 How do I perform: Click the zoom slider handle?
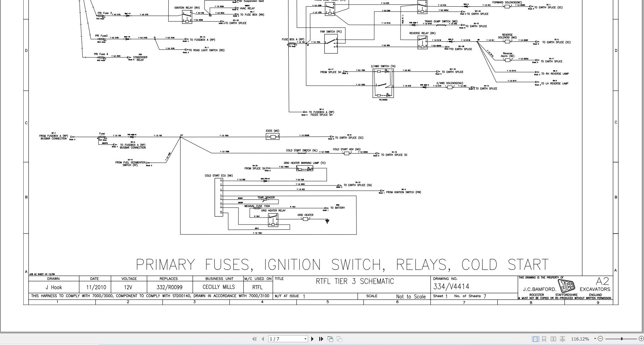point(622,338)
